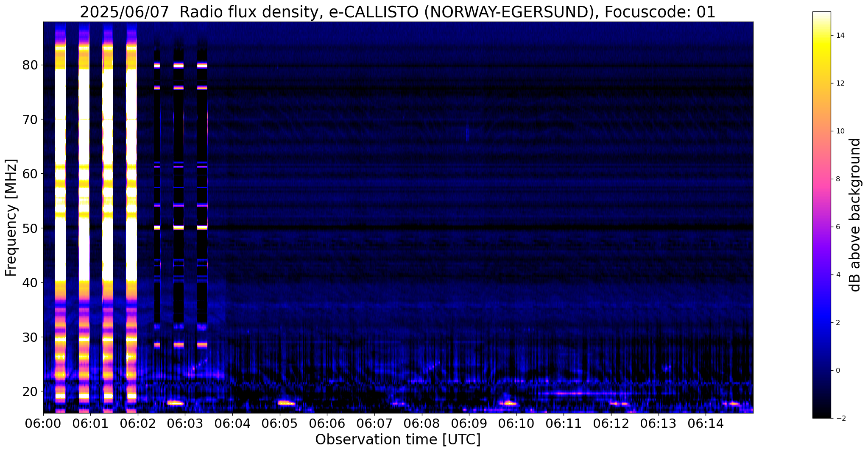This screenshot has width=868, height=452.
Task: Click the plot title text
Action: click(398, 12)
